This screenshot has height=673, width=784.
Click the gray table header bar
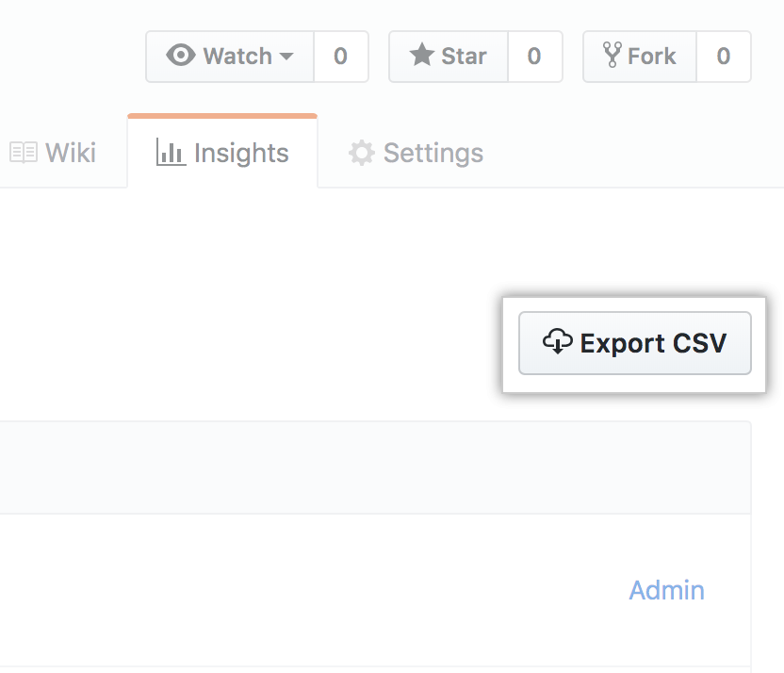tap(375, 468)
